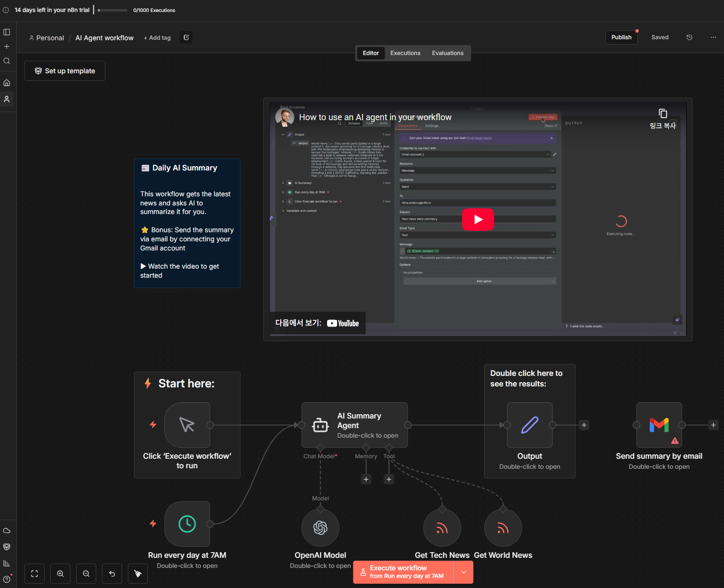This screenshot has width=724, height=588.
Task: Click the AI Agent workflow name
Action: [x=104, y=38]
